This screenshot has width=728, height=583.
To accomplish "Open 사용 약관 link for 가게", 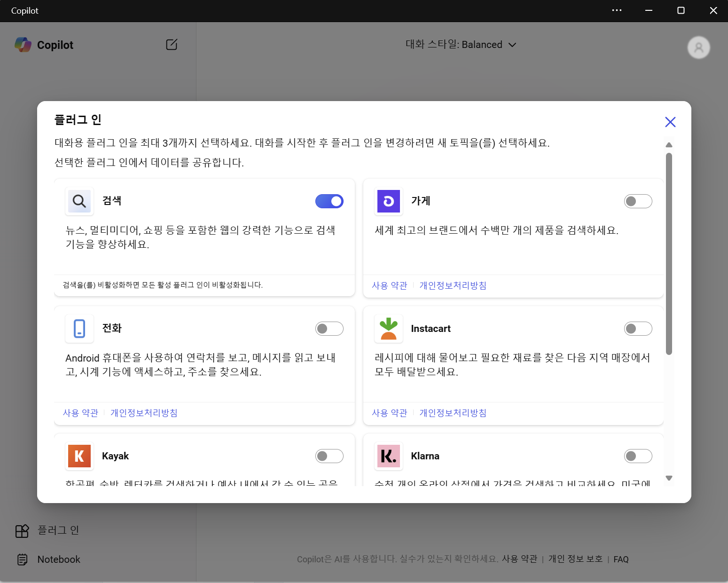I will pyautogui.click(x=390, y=285).
